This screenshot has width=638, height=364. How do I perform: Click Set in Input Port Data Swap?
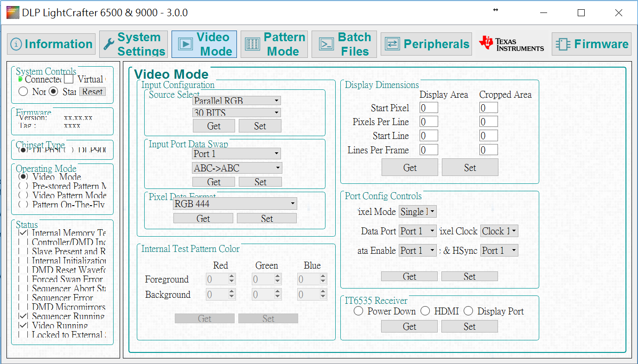[x=260, y=182]
